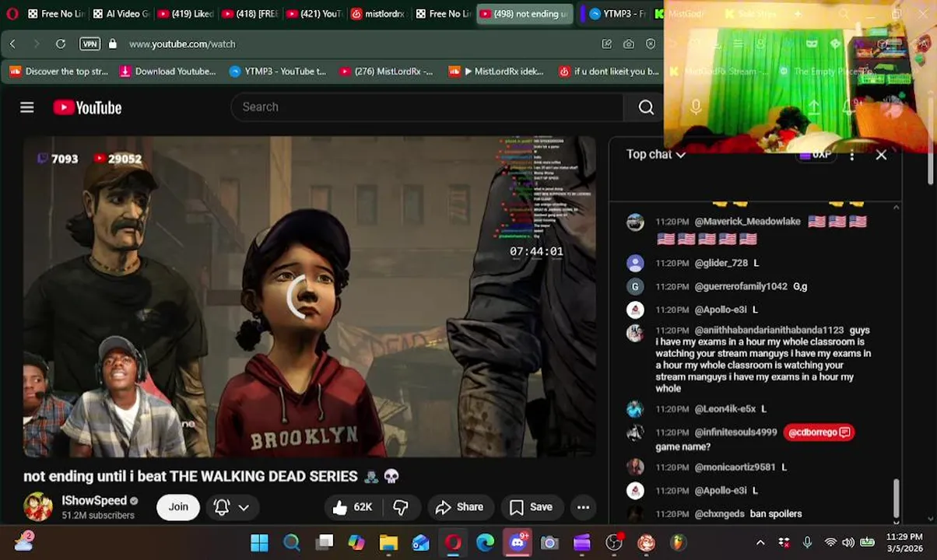Open Microsoft Edge from taskbar

pyautogui.click(x=485, y=543)
